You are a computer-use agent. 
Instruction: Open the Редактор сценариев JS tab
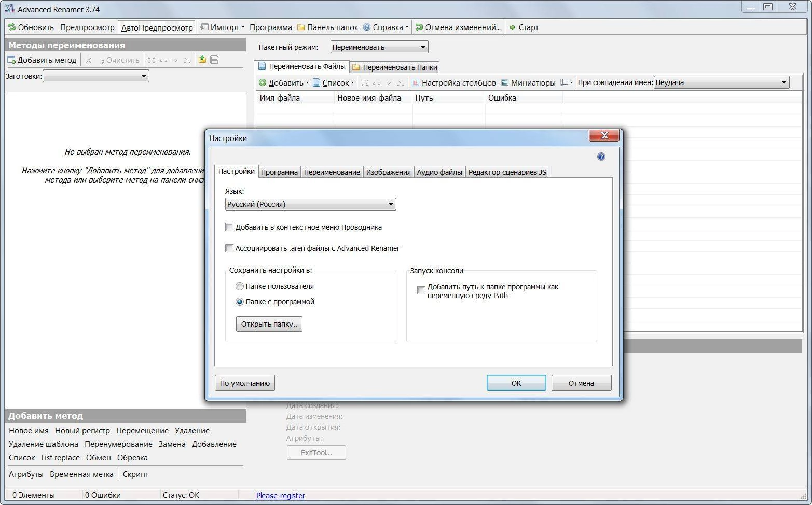[x=507, y=172]
